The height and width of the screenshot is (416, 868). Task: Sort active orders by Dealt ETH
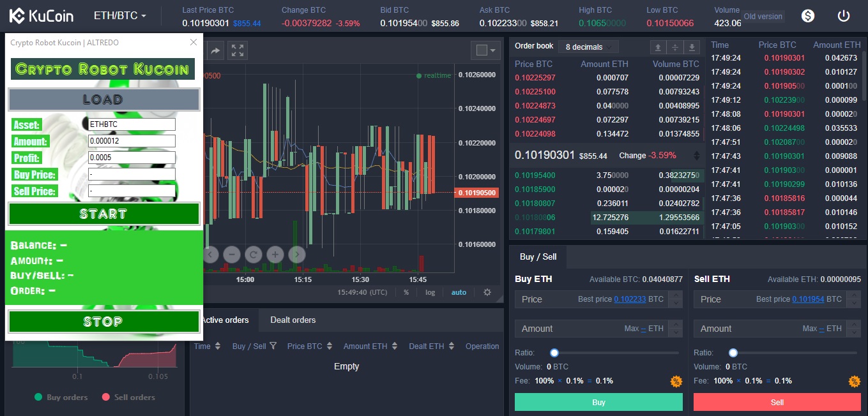[x=452, y=346]
